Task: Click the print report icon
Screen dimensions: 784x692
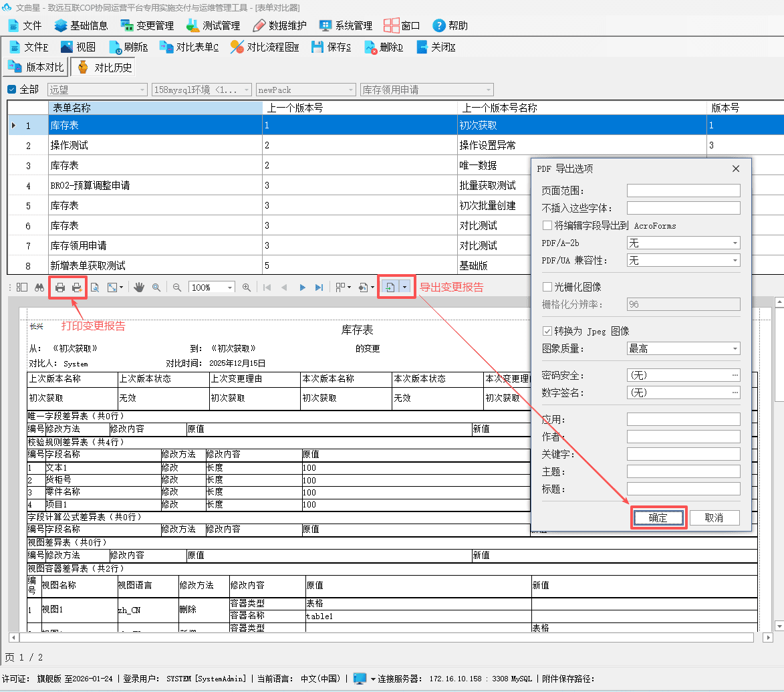Action: click(x=60, y=287)
